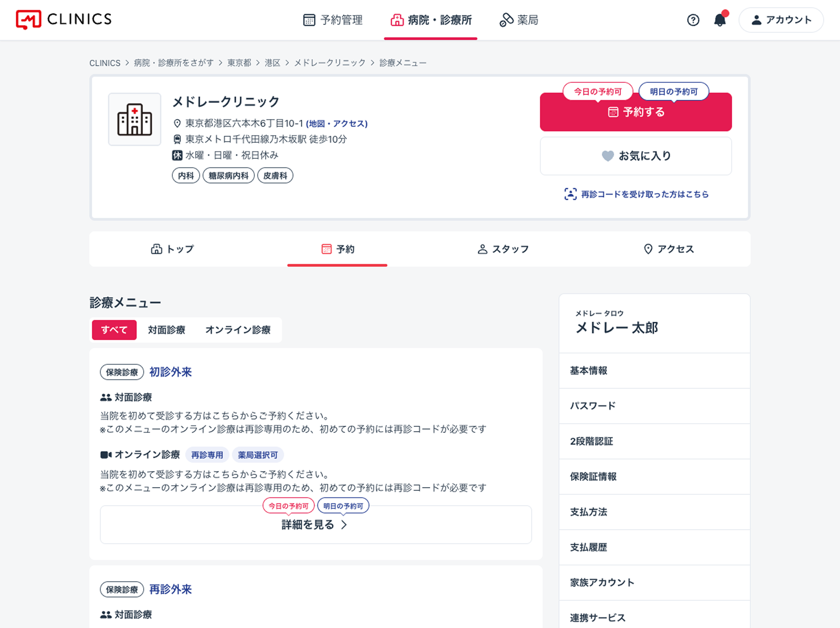Go to 東京都 breadcrumb link
The height and width of the screenshot is (628, 840).
(x=239, y=63)
